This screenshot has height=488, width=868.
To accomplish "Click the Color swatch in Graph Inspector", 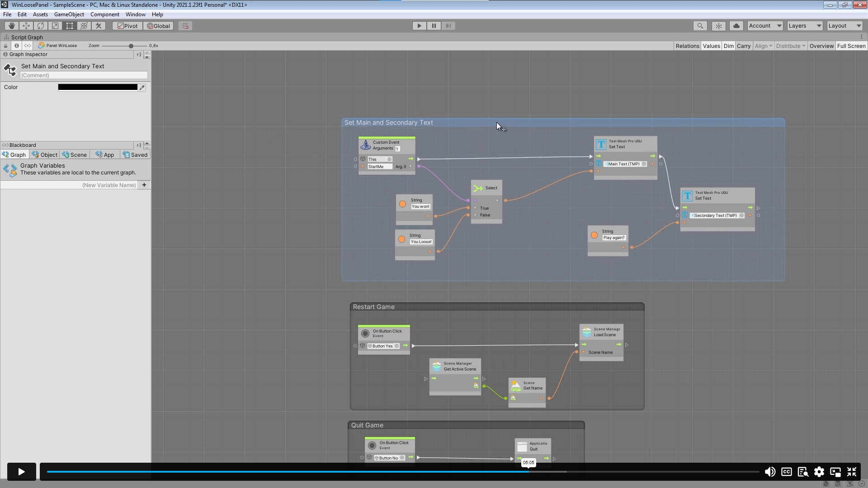I will click(97, 87).
